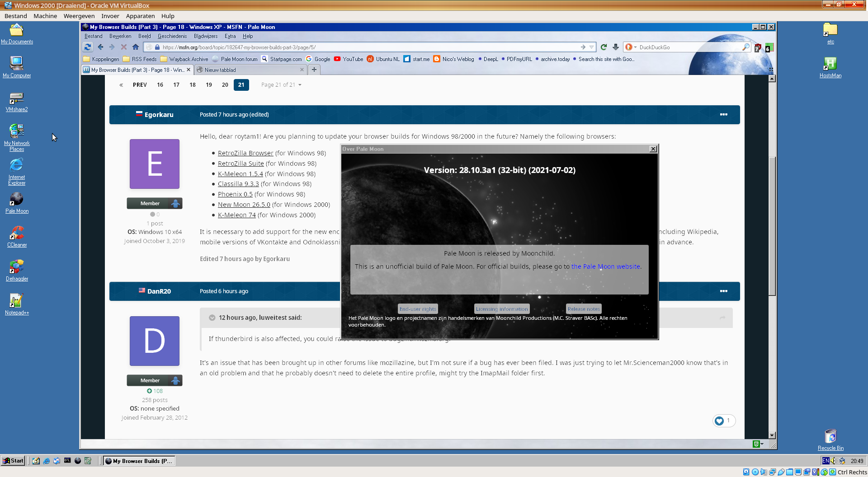The height and width of the screenshot is (477, 868).
Task: Open the Extra menu in Pale Moon
Action: [x=230, y=36]
